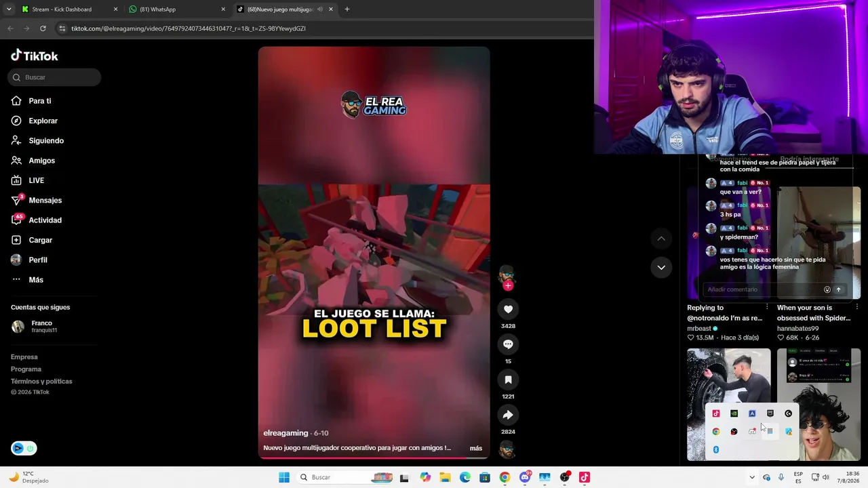Image resolution: width=868 pixels, height=488 pixels.
Task: Expand the Empresa footer section
Action: pyautogui.click(x=24, y=357)
